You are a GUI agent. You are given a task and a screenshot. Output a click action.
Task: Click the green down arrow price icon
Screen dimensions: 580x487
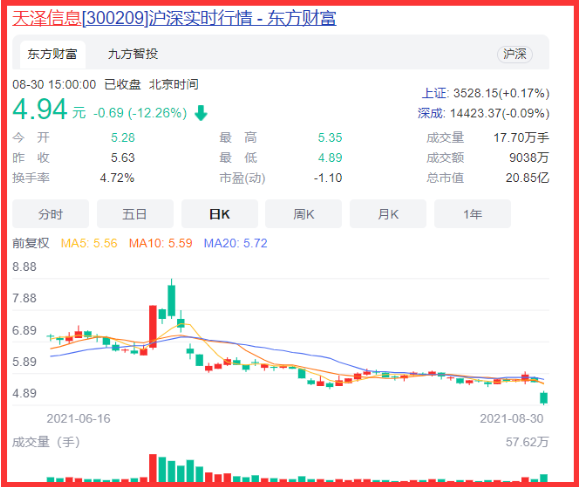tap(201, 113)
